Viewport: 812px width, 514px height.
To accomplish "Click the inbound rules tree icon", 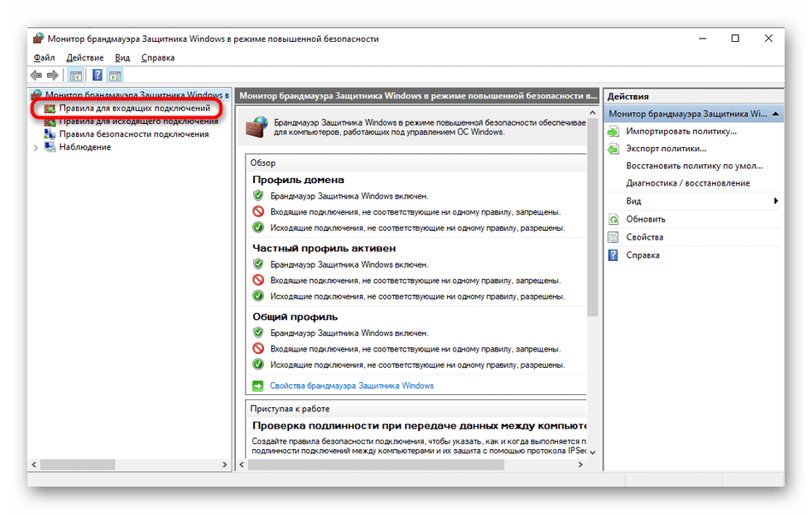I will click(50, 109).
